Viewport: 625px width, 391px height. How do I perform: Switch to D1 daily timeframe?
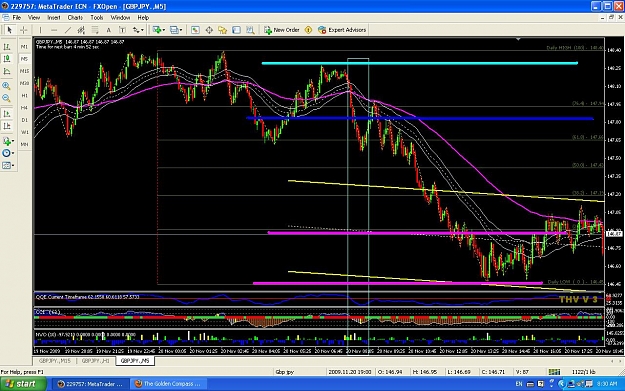(24, 120)
